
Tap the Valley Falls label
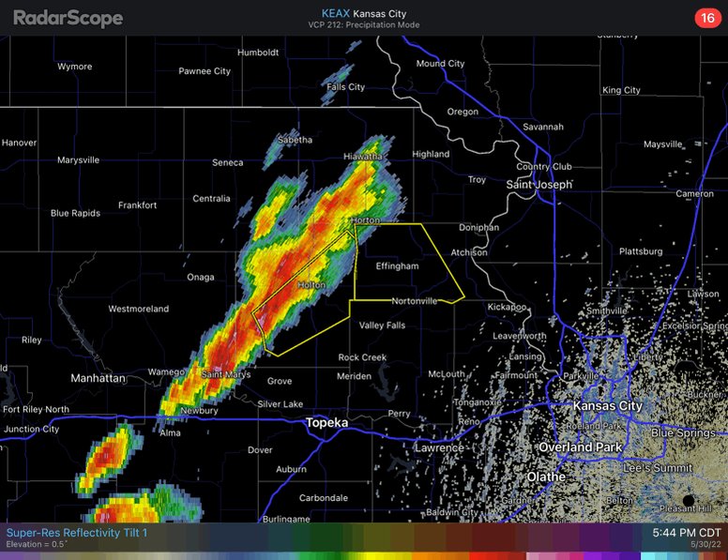[382, 325]
